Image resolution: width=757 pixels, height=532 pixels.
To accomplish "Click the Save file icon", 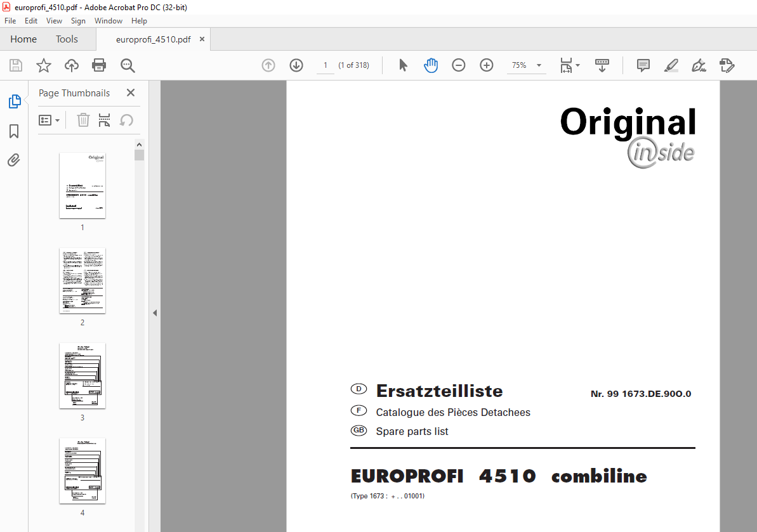I will (x=16, y=65).
